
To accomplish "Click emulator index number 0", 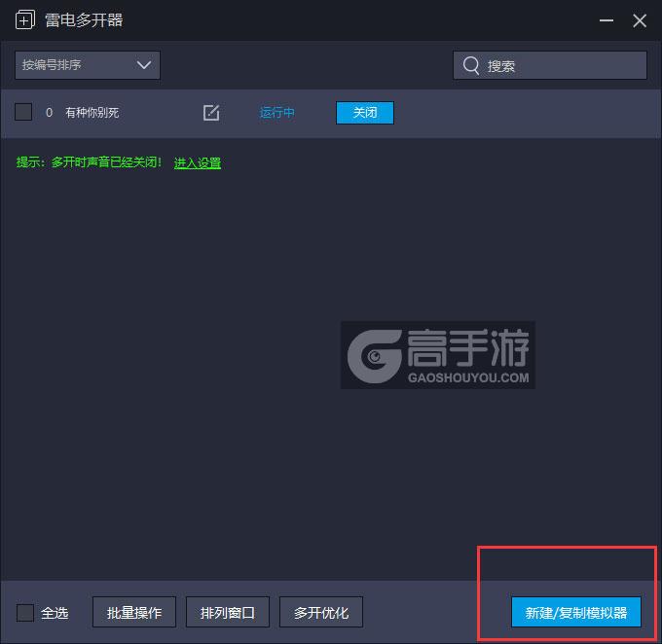I will pos(49,113).
